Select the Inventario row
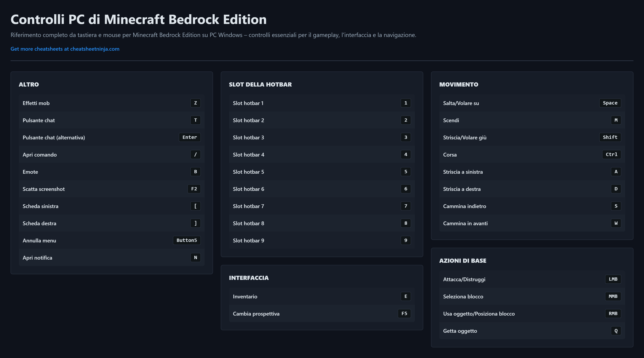644x358 pixels. [322, 296]
